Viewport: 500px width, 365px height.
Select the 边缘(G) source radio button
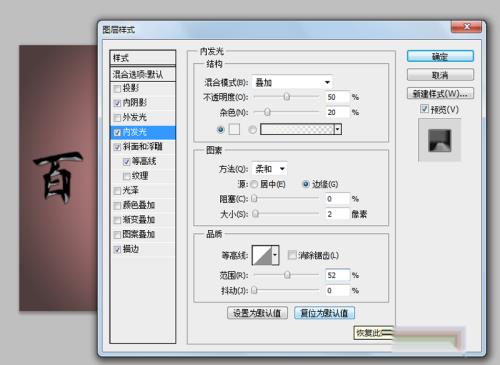[x=305, y=184]
